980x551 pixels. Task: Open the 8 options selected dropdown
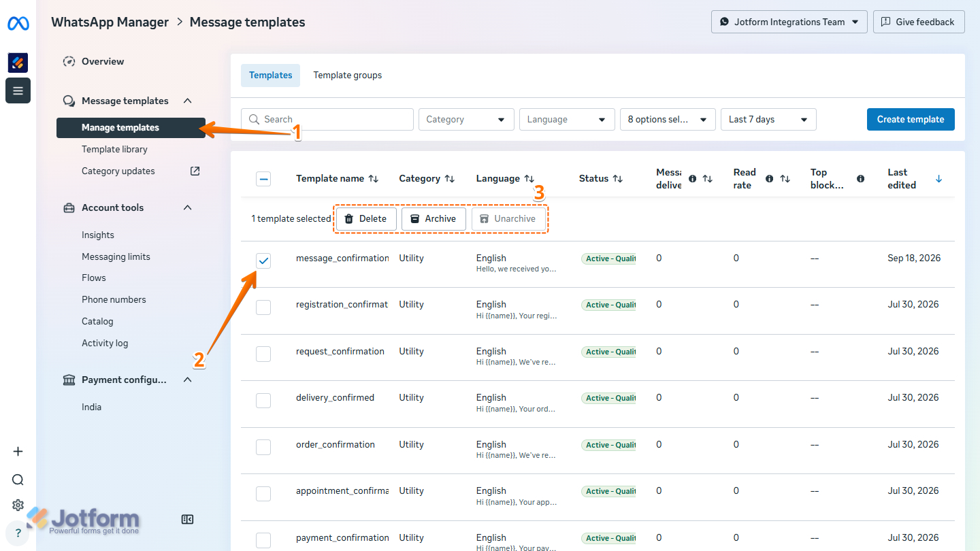(668, 119)
